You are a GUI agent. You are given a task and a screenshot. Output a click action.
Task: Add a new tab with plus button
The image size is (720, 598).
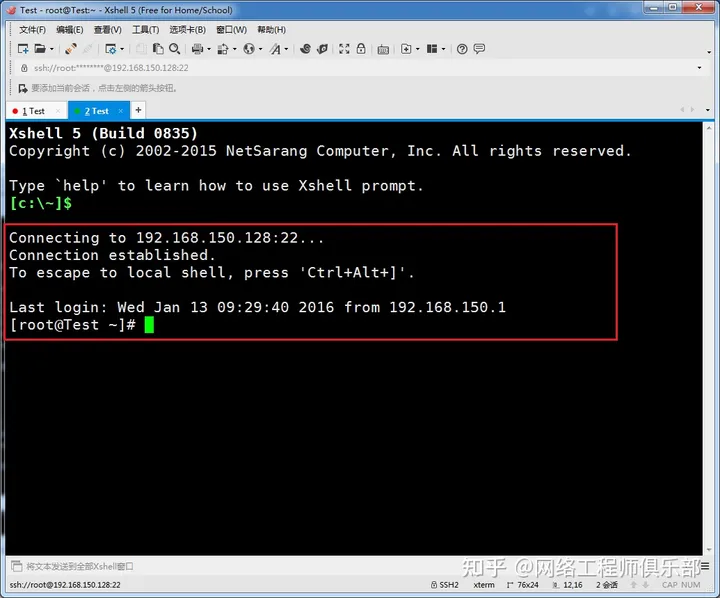(138, 110)
